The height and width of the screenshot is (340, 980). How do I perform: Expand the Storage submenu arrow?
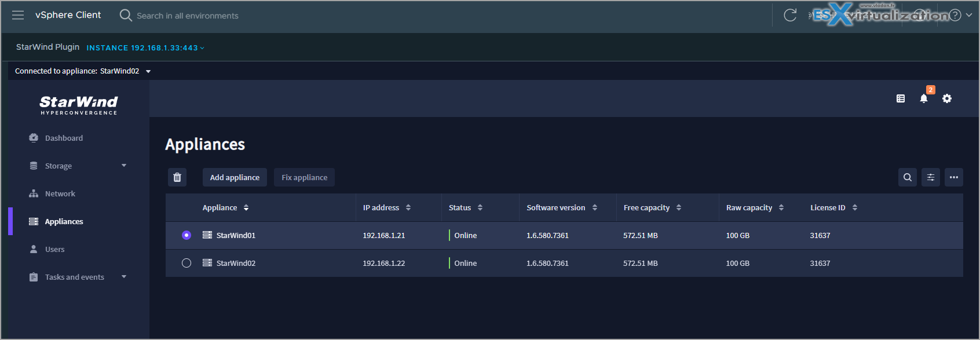tap(124, 166)
